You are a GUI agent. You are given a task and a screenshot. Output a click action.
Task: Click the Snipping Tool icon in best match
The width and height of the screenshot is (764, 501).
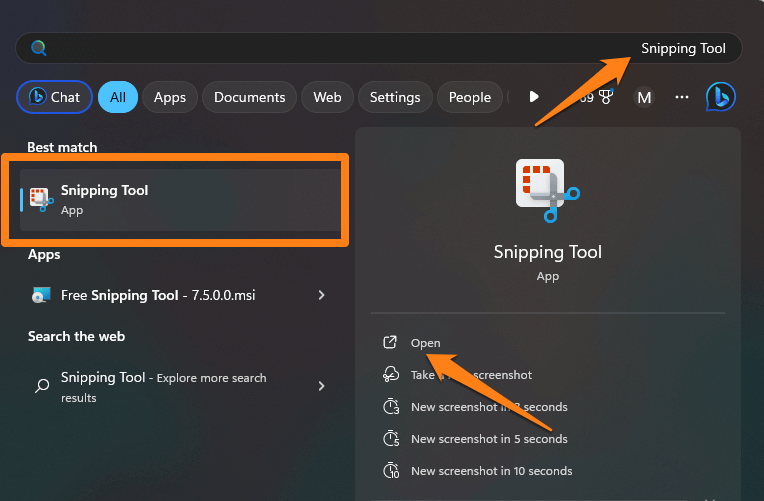click(x=41, y=199)
